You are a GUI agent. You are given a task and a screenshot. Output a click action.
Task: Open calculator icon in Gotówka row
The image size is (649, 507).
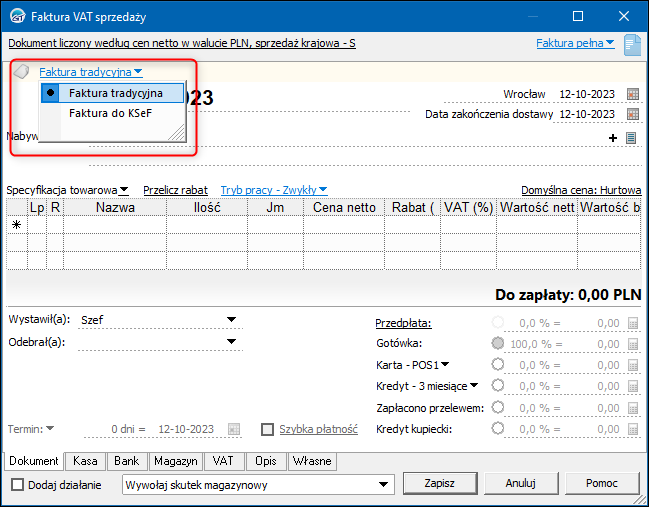pyautogui.click(x=633, y=344)
